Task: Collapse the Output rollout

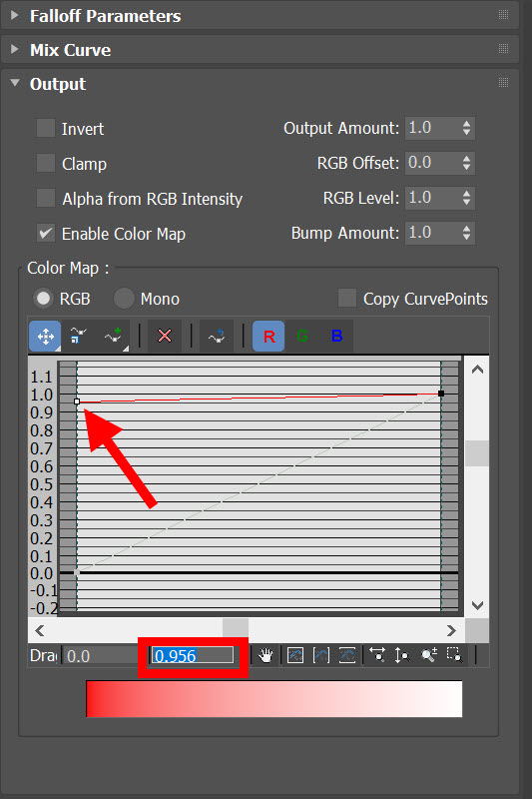Action: (15, 83)
